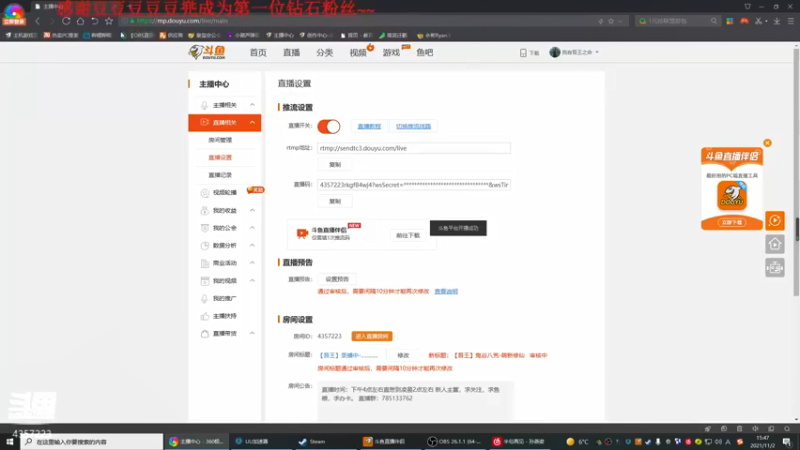Open 视频轮播 in the sidebar
The image size is (800, 450).
[x=224, y=192]
